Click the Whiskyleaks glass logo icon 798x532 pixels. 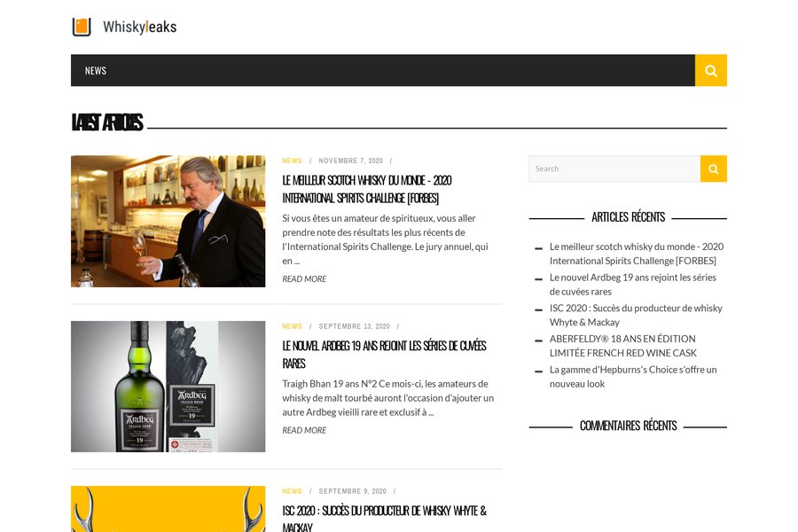click(x=82, y=27)
